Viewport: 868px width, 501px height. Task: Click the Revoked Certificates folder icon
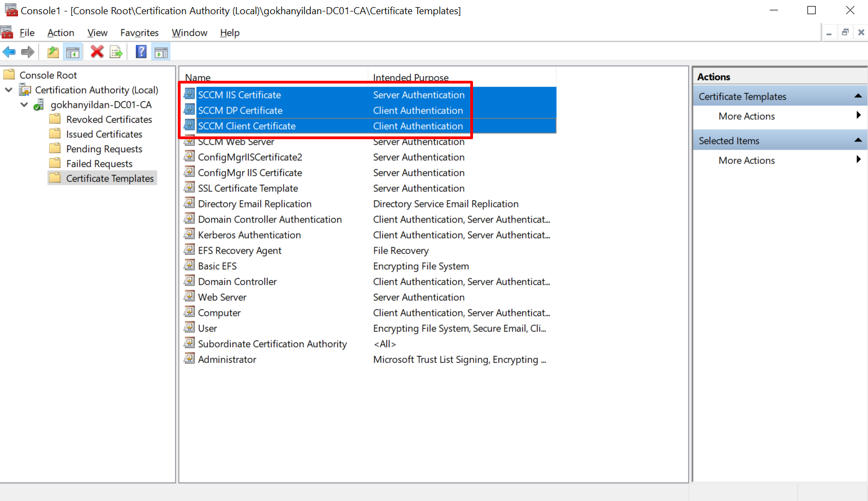[x=55, y=118]
